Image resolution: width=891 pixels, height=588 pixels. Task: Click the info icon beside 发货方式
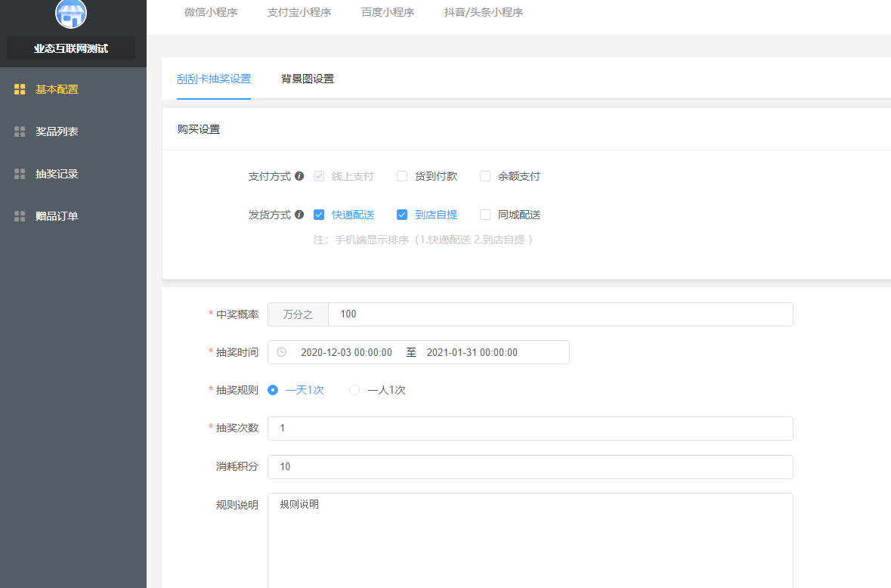click(299, 215)
